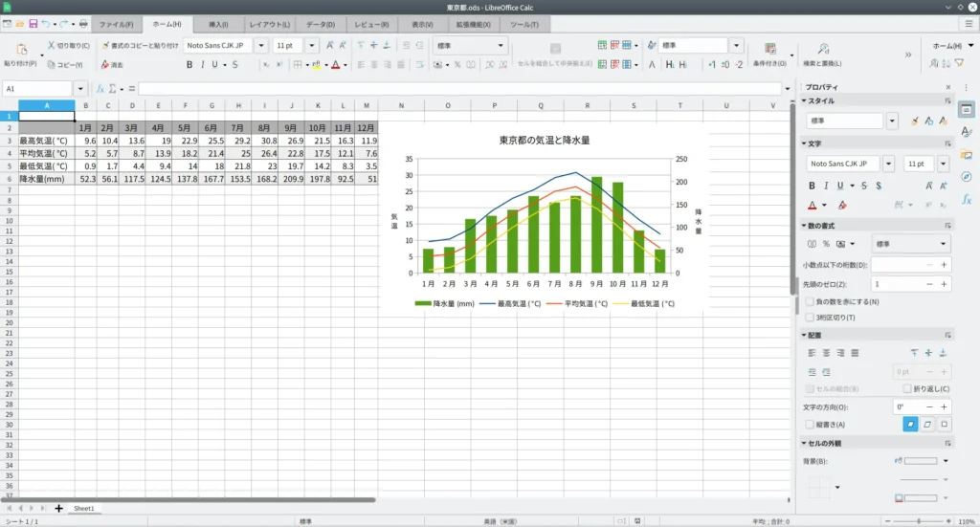The image size is (980, 527).
Task: Open the sidebar Styles deck icon
Action: [x=967, y=132]
